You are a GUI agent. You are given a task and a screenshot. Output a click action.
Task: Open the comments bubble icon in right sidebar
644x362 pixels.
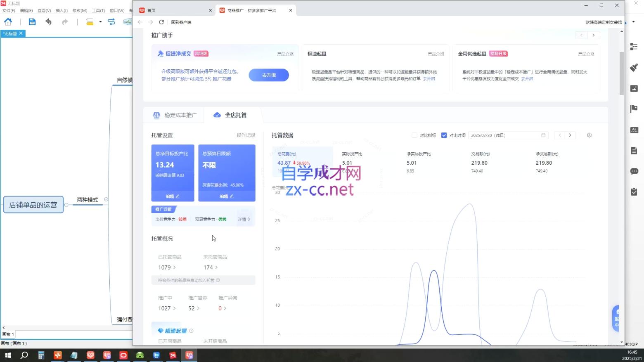[634, 171]
